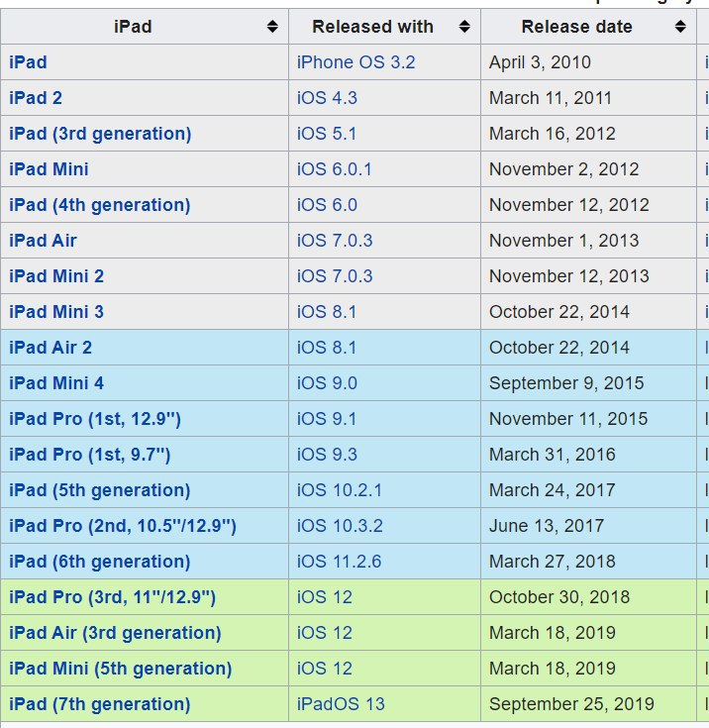The image size is (709, 728).
Task: Follow the iOS 10.3.2 link
Action: point(340,526)
